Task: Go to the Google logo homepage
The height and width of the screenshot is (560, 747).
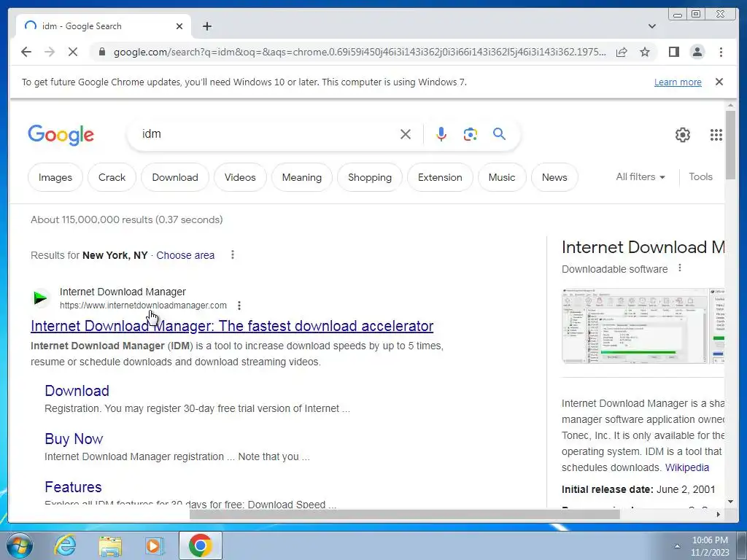Action: point(61,135)
